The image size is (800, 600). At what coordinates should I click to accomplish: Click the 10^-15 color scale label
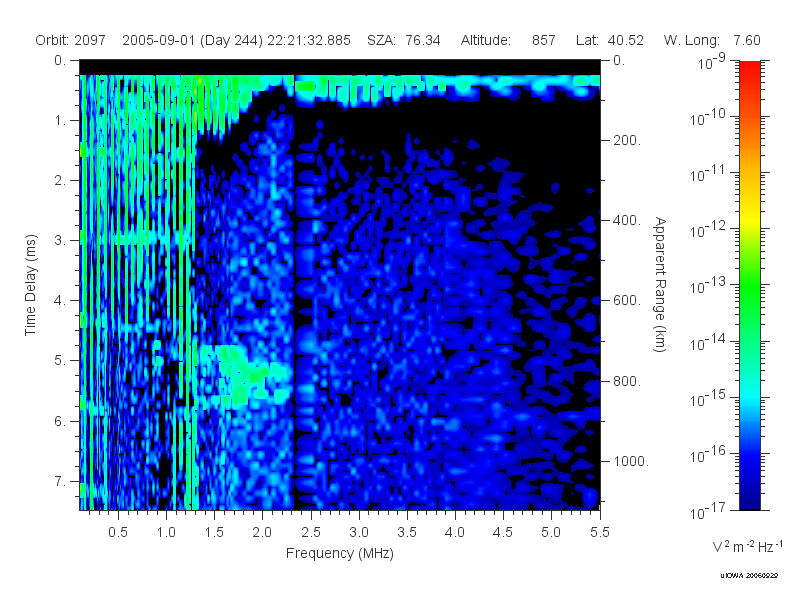pyautogui.click(x=708, y=399)
